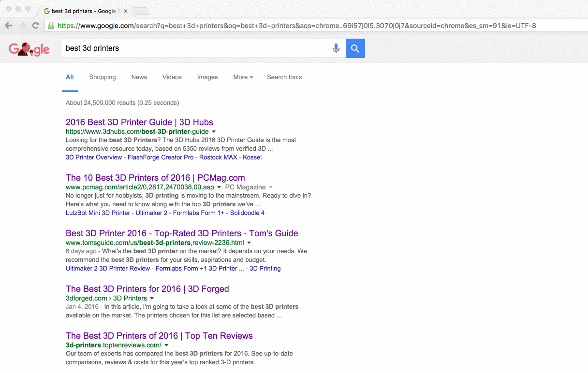Click the green tomsguide.com result URL

(155, 243)
